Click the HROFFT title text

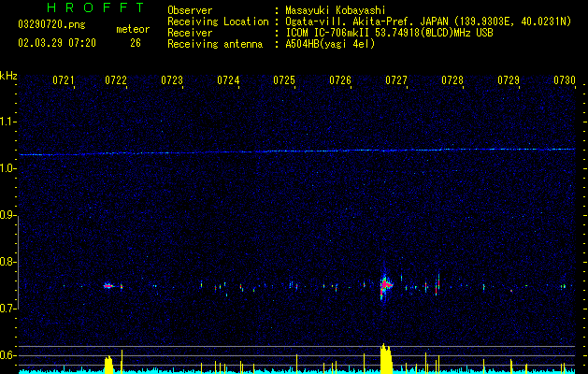tap(96, 7)
